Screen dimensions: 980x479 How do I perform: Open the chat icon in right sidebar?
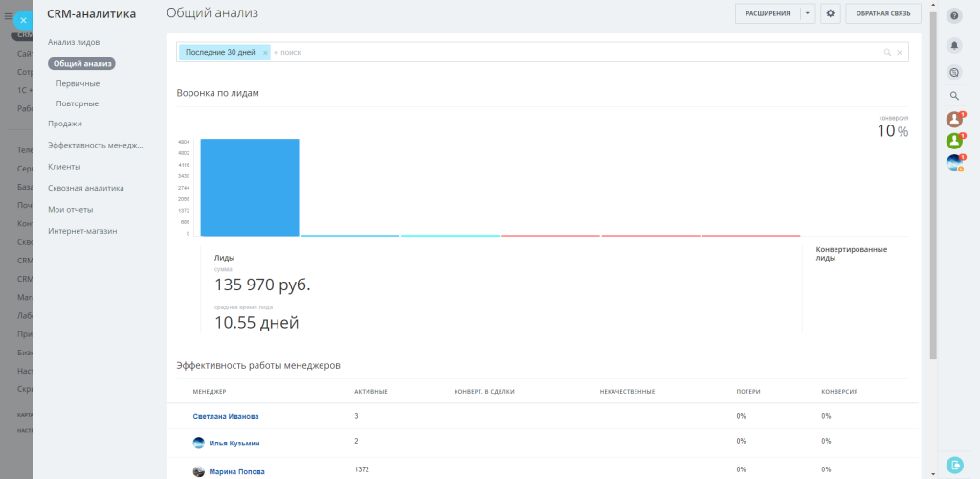pos(954,73)
